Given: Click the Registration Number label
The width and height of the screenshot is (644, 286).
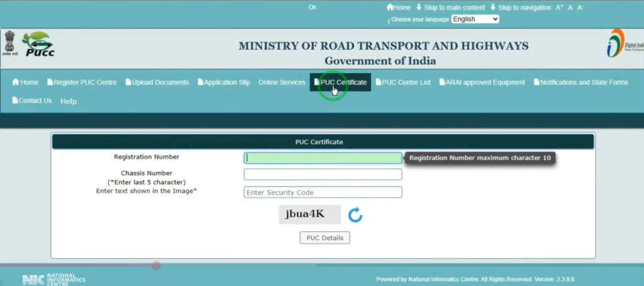Looking at the screenshot, I should [x=147, y=157].
